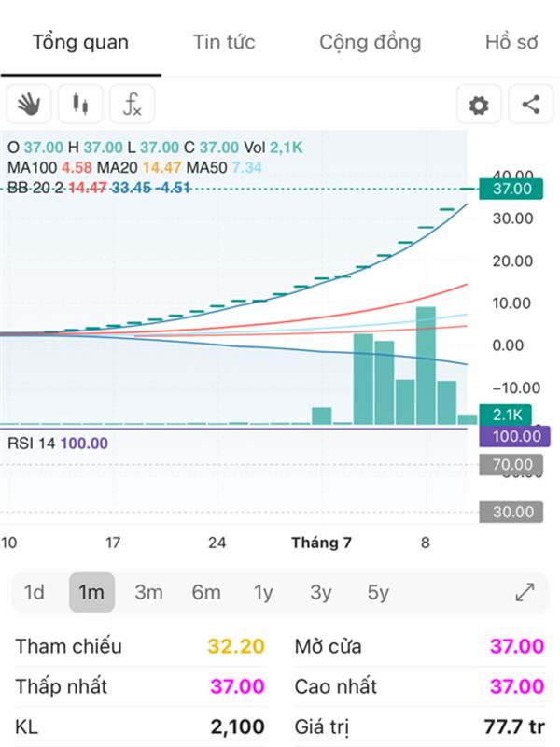Set chart range to 1y

(x=263, y=592)
